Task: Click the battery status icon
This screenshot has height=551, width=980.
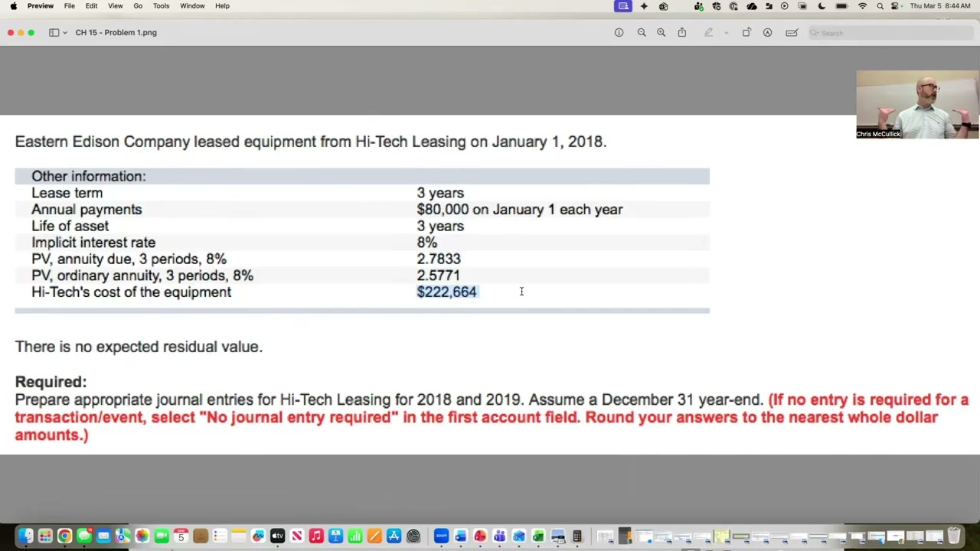Action: (841, 6)
